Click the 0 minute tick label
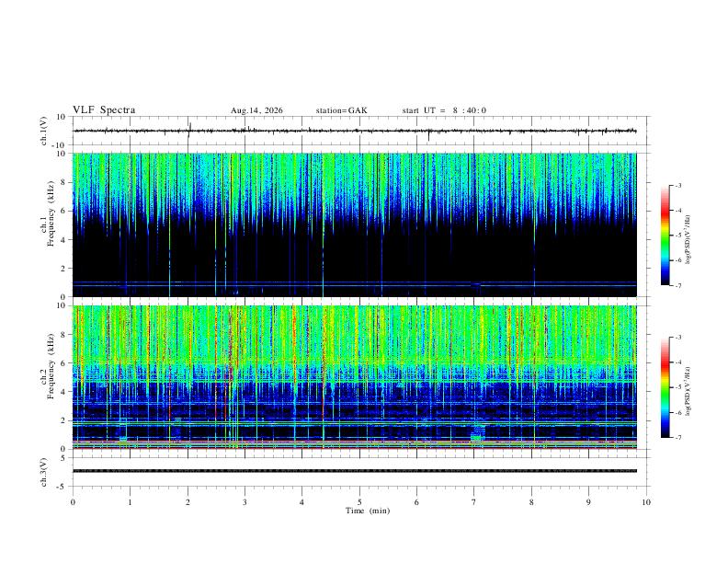This screenshot has height=563, width=728. click(73, 502)
